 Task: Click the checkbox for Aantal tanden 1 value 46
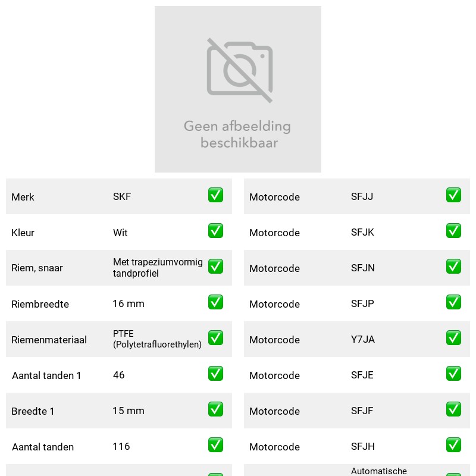click(x=215, y=374)
